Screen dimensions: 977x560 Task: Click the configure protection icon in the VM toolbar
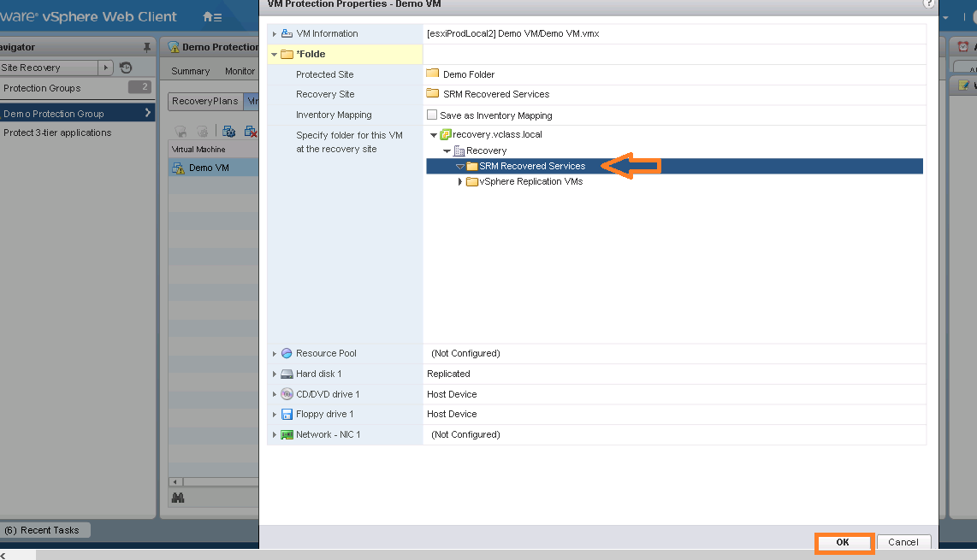click(x=228, y=132)
